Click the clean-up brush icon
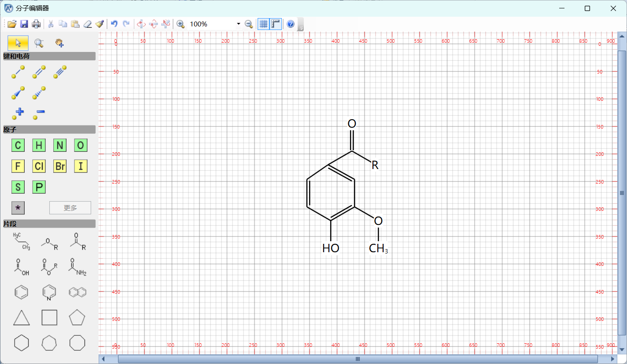627x364 pixels. click(100, 24)
